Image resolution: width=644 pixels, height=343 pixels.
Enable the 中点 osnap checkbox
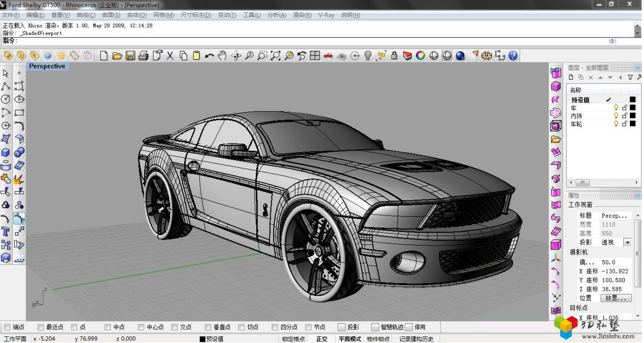point(108,327)
